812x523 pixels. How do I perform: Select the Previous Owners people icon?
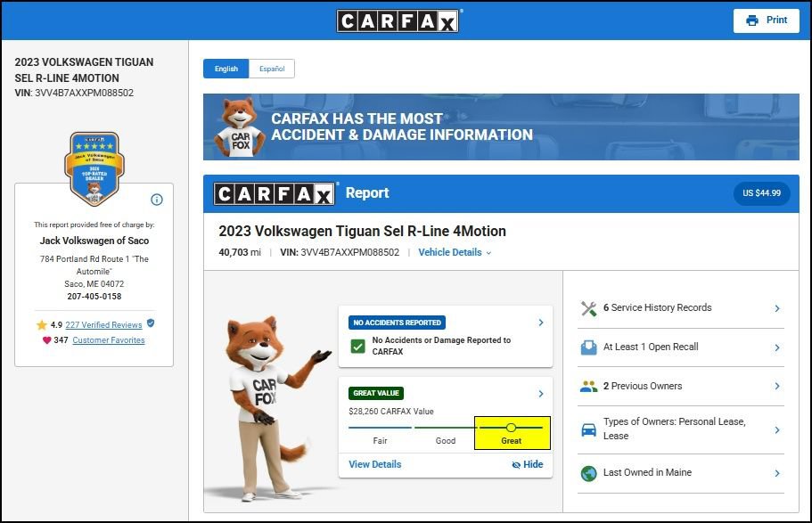pos(589,387)
